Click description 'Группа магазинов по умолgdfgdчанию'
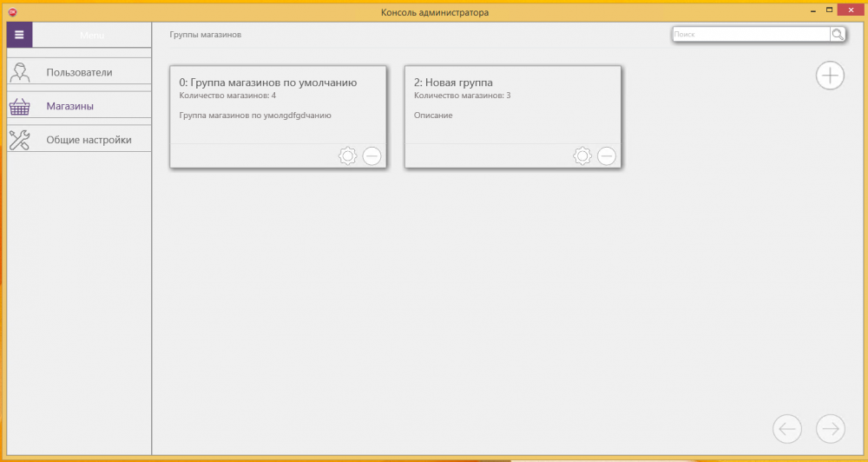Viewport: 868px width, 462px height. click(x=255, y=115)
